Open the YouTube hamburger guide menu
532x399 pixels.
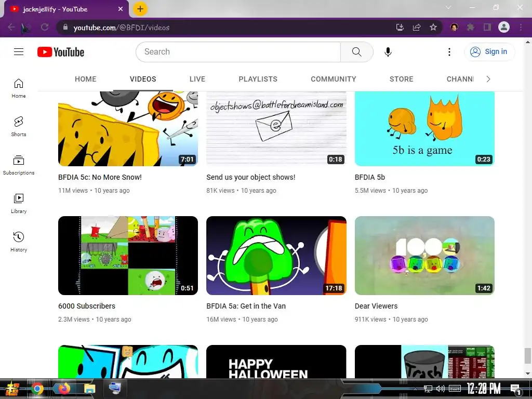(19, 51)
